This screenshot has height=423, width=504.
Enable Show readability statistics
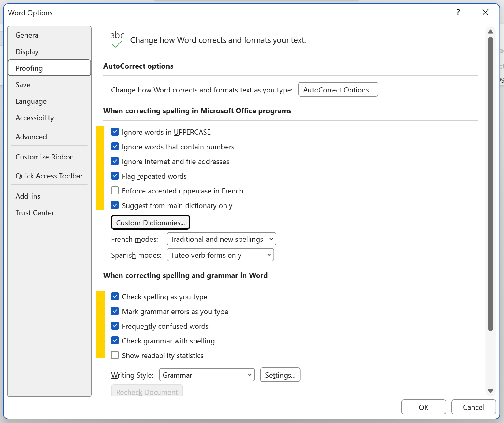(x=115, y=355)
